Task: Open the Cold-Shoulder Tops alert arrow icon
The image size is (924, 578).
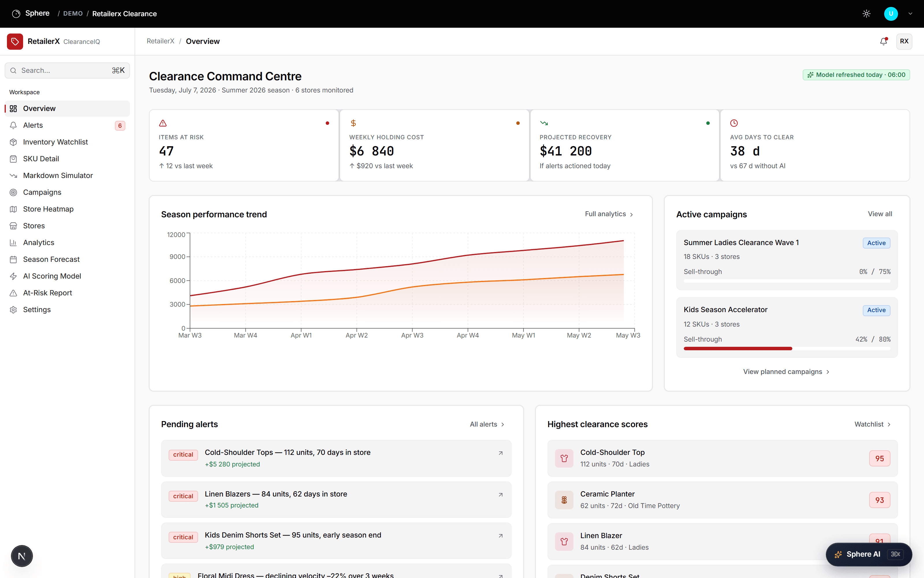Action: (x=501, y=453)
